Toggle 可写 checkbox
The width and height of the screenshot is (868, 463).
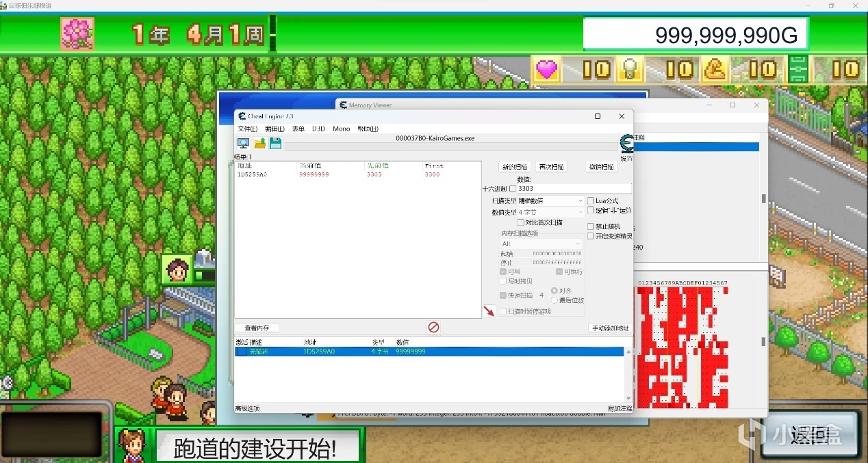pos(503,272)
